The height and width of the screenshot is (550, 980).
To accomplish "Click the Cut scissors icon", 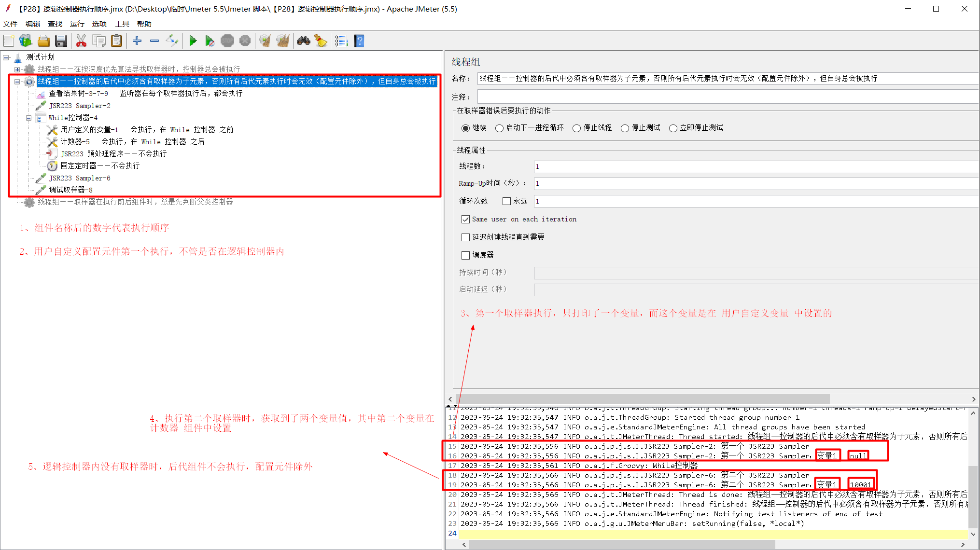I will tap(81, 41).
